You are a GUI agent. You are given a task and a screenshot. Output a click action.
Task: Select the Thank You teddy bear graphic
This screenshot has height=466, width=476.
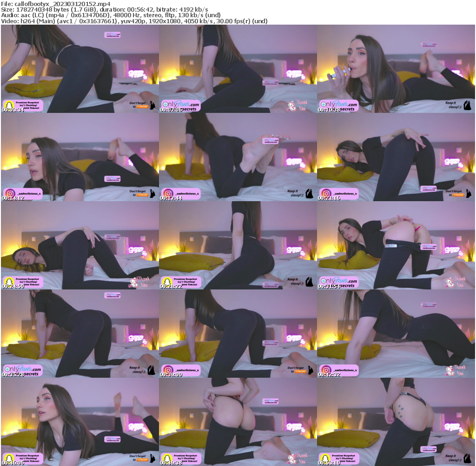pos(291,105)
